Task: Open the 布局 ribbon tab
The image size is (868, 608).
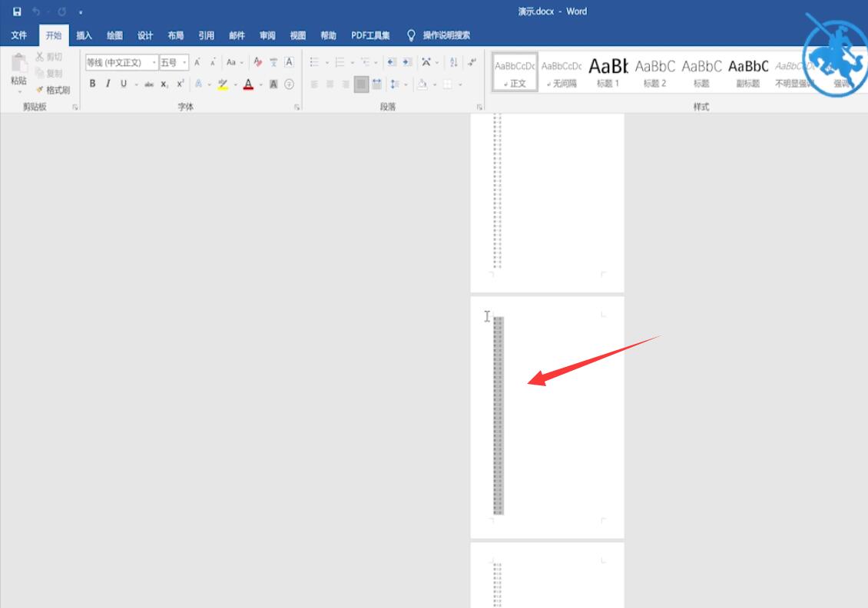Action: [175, 35]
